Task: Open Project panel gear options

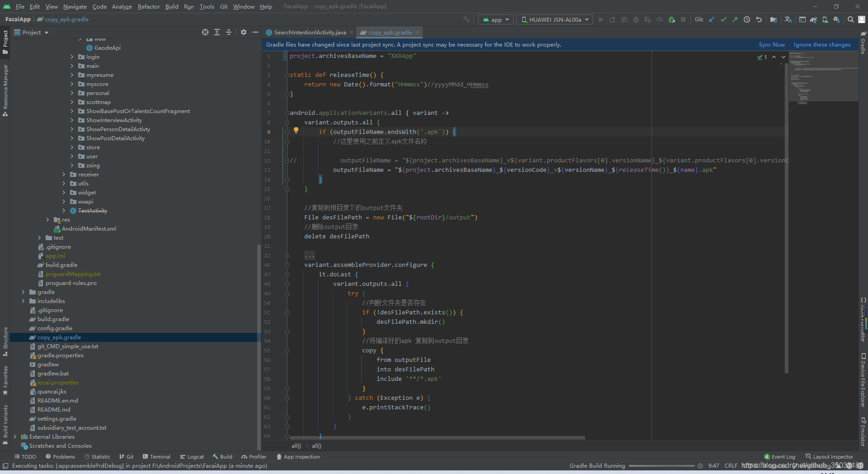Action: (244, 32)
